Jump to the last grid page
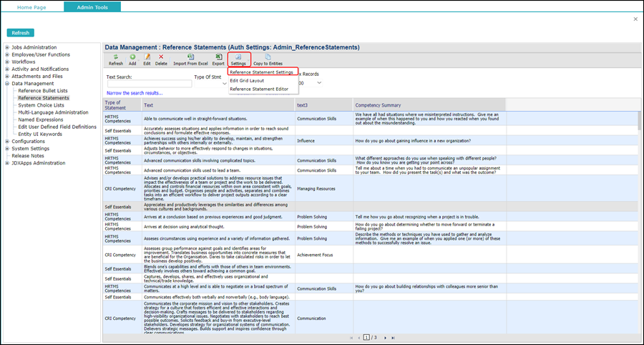 (394, 337)
